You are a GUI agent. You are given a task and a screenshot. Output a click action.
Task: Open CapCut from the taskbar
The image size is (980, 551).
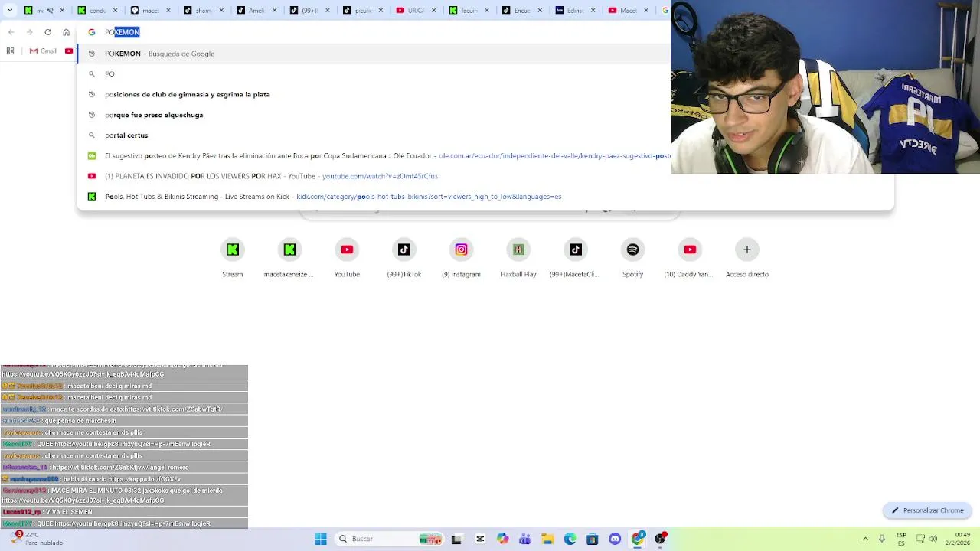480,539
